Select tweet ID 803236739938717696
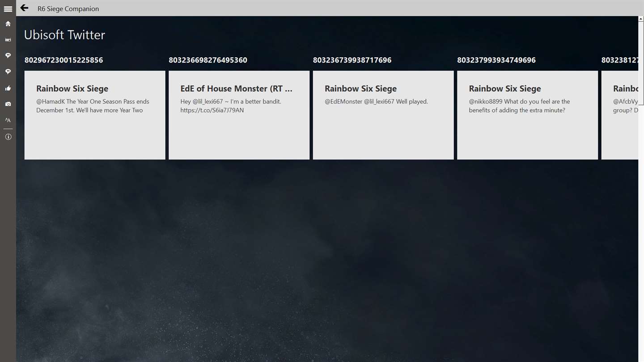The width and height of the screenshot is (644, 362). (352, 60)
